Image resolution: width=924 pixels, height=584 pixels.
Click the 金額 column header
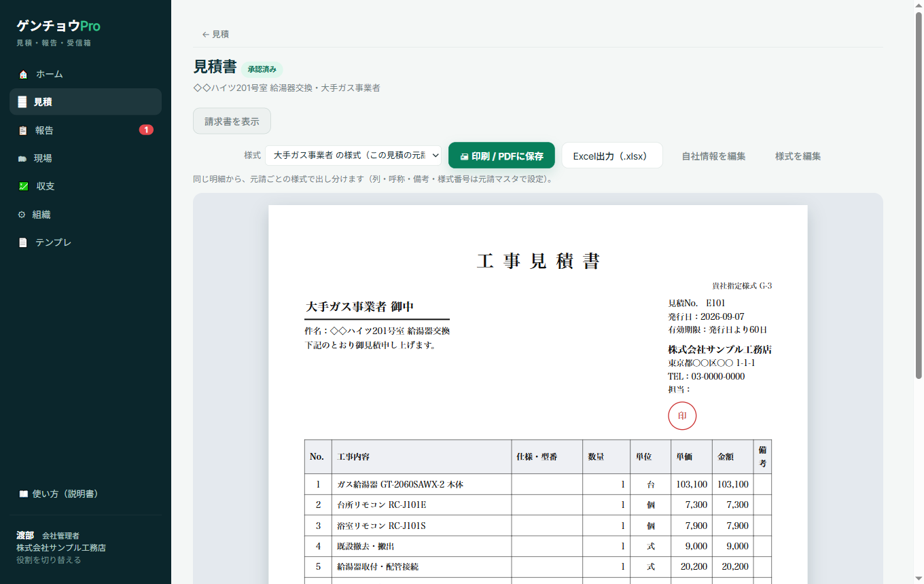click(x=733, y=456)
